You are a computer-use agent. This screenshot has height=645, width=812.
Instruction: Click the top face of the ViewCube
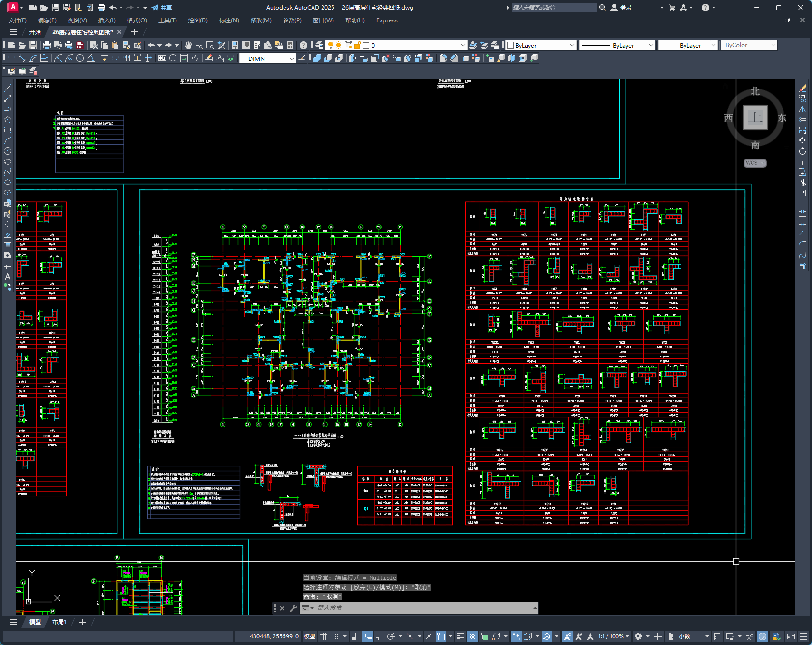pyautogui.click(x=755, y=118)
